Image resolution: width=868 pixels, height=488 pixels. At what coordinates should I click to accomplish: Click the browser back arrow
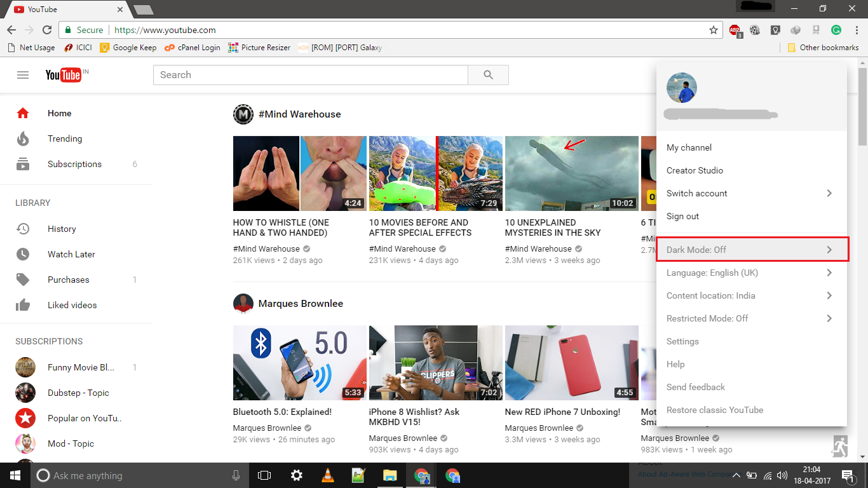pos(11,30)
